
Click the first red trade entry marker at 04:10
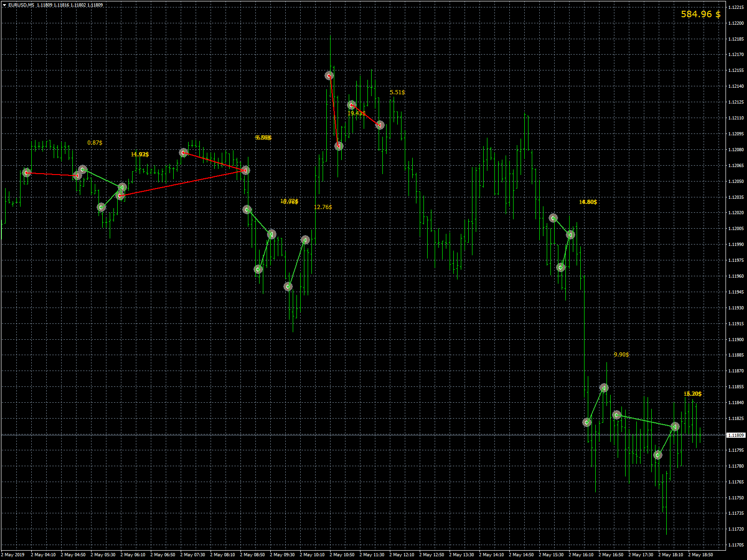pyautogui.click(x=27, y=173)
